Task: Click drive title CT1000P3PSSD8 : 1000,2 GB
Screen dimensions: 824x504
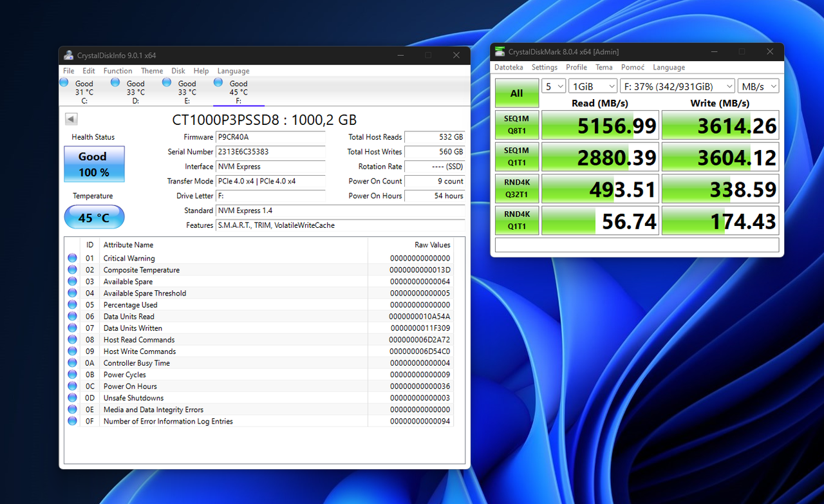Action: (264, 120)
